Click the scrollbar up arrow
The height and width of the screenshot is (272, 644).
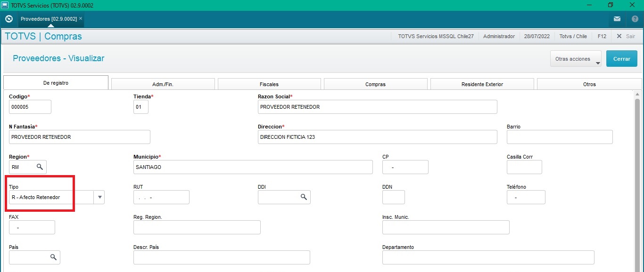[x=637, y=94]
